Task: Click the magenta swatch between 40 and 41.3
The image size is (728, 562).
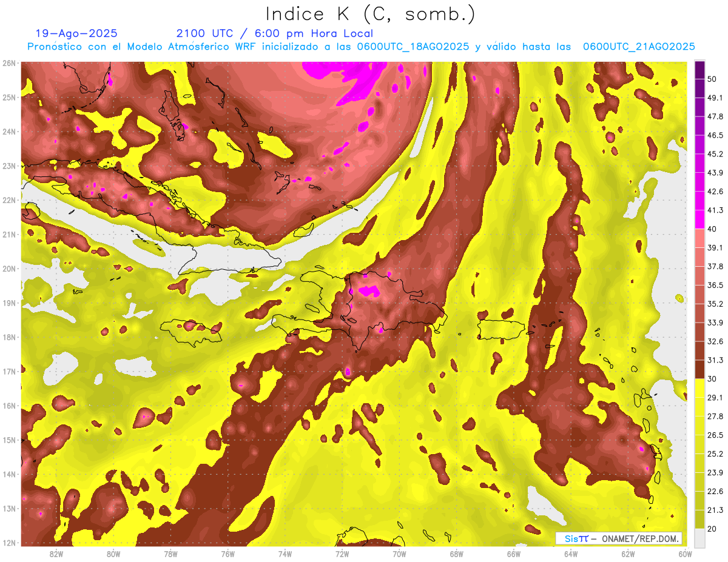Action: [700, 219]
